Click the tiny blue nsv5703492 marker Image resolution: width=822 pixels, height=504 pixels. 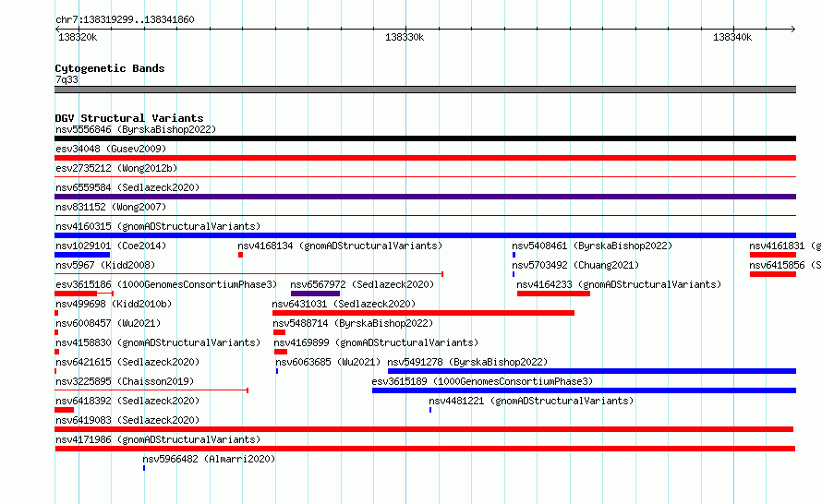click(514, 274)
